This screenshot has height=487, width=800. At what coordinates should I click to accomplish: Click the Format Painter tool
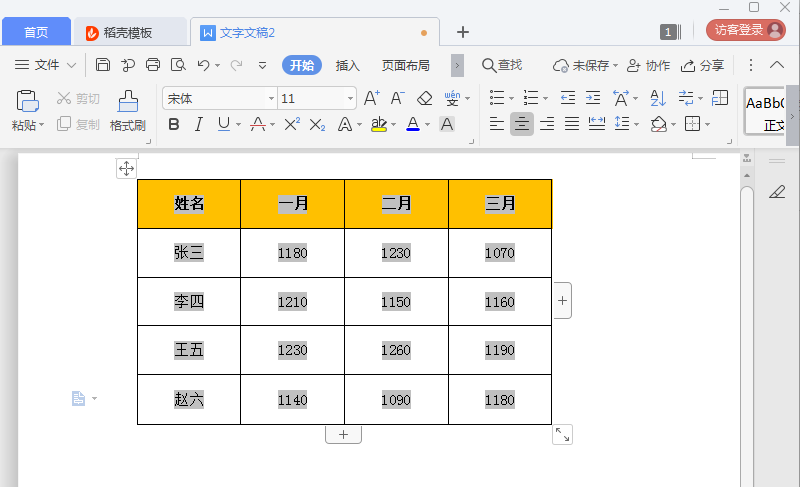[x=128, y=110]
